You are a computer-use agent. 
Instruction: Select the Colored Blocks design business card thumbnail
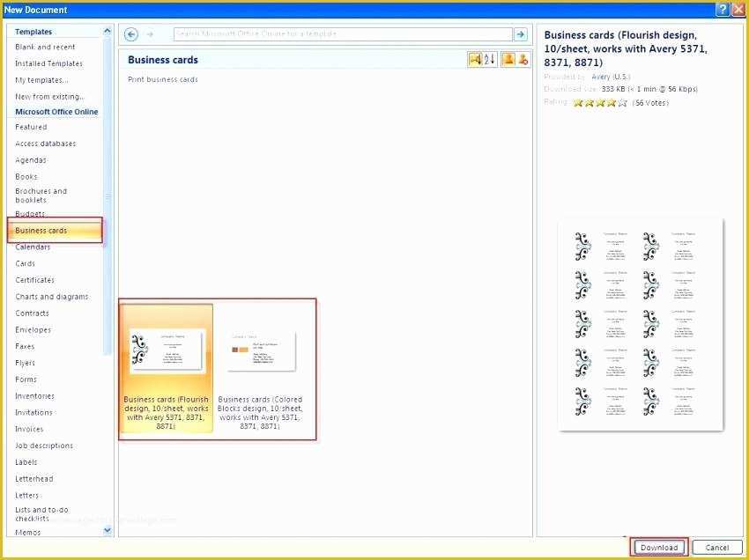coord(260,368)
